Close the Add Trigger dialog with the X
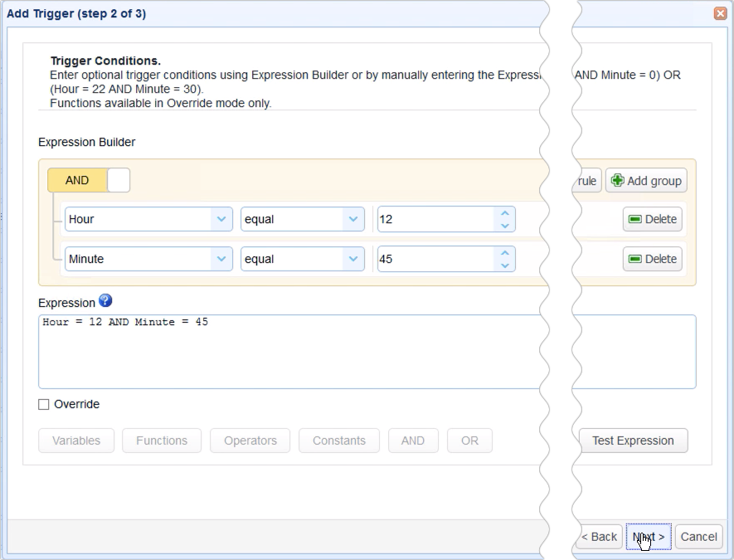This screenshot has height=560, width=734. click(x=720, y=13)
